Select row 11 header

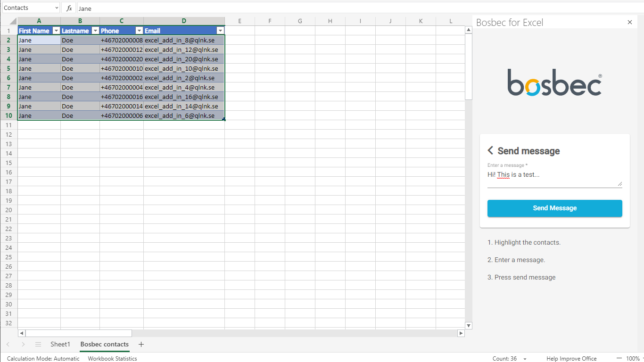point(8,125)
